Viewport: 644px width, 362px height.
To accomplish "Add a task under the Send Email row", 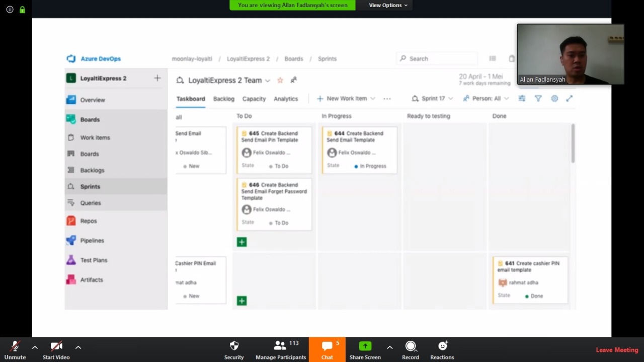I will pos(242,242).
